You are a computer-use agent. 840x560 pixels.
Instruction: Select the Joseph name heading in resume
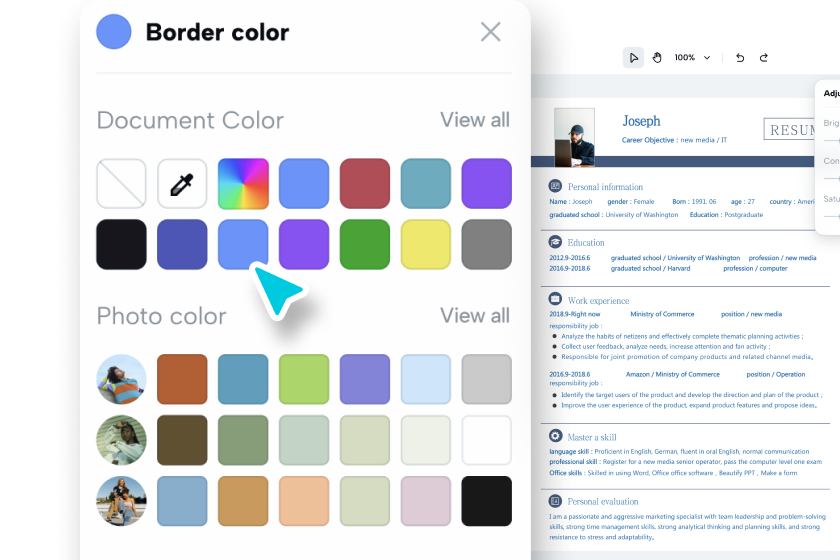tap(641, 121)
